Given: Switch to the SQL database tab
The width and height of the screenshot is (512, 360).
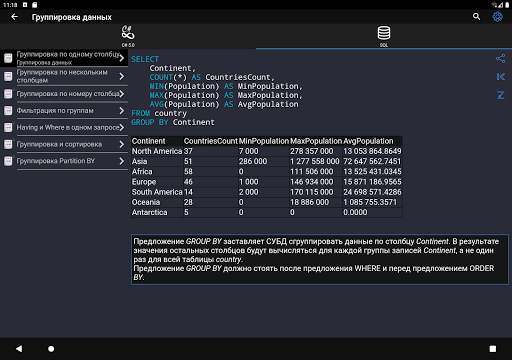Looking at the screenshot, I should (x=384, y=36).
